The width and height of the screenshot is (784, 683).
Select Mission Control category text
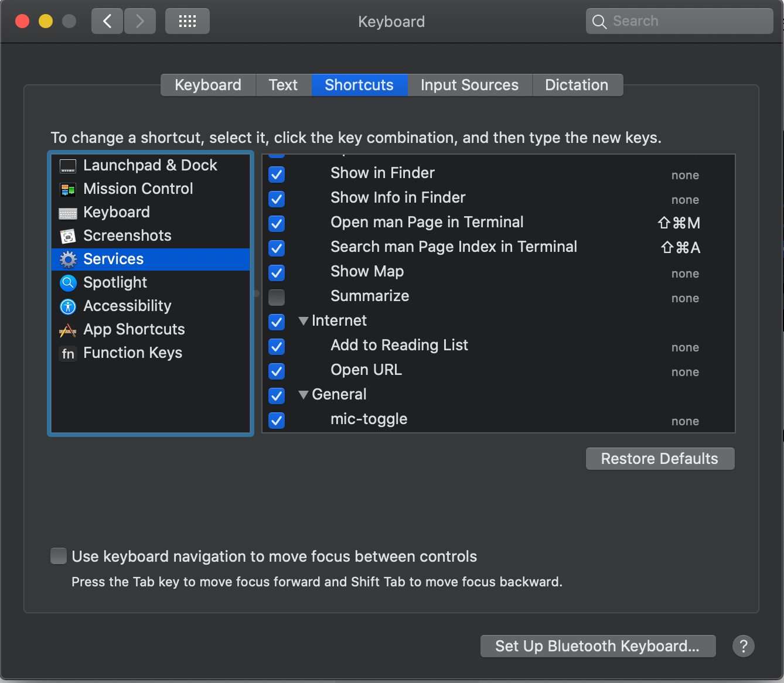tap(138, 189)
